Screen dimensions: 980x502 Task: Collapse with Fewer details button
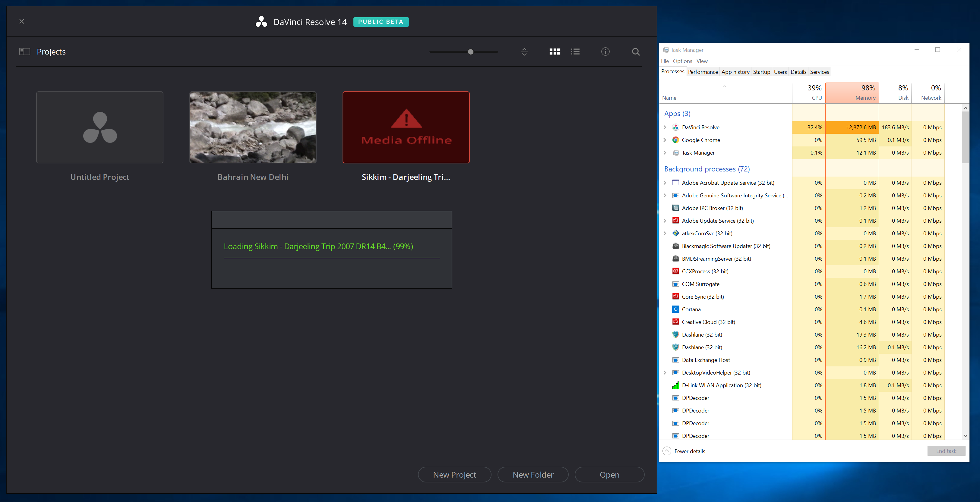click(684, 451)
